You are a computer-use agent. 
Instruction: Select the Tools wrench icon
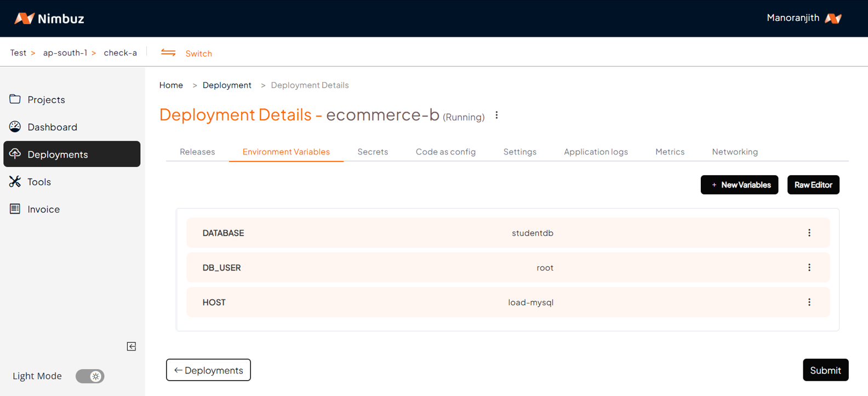point(15,181)
